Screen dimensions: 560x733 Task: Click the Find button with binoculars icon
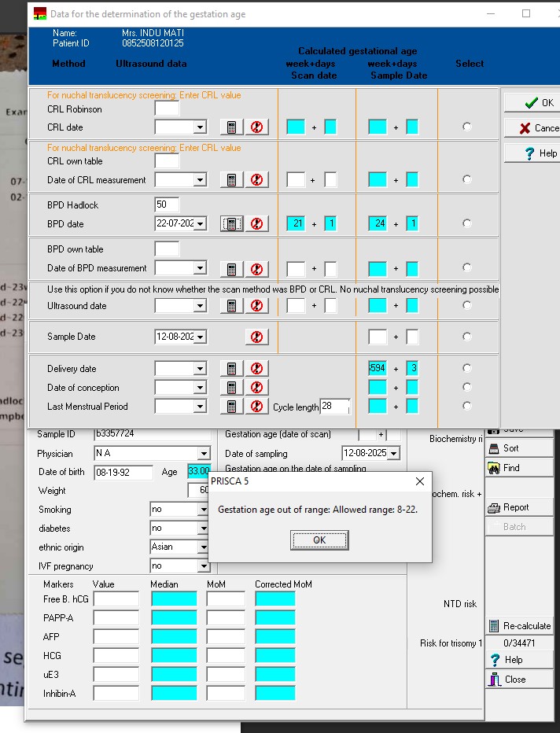click(x=519, y=468)
